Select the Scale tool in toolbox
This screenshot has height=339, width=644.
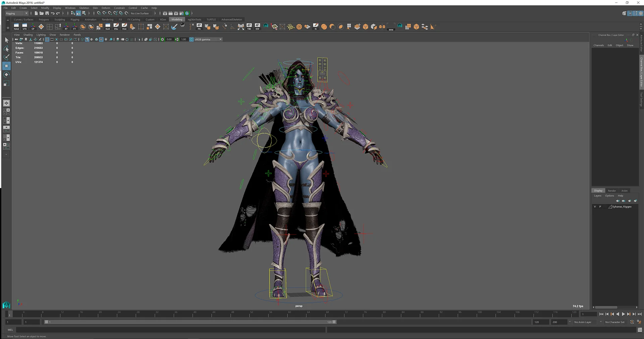6,83
